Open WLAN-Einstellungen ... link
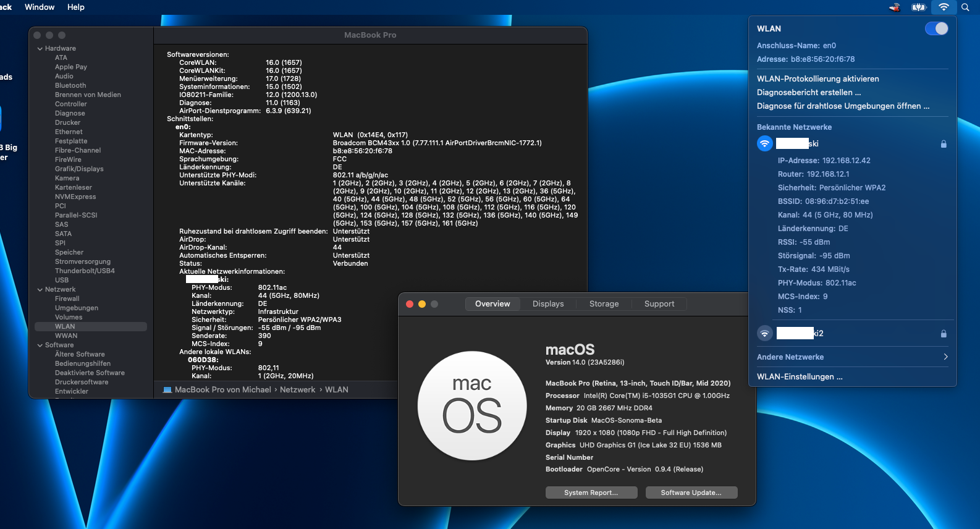The width and height of the screenshot is (980, 529). tap(800, 376)
